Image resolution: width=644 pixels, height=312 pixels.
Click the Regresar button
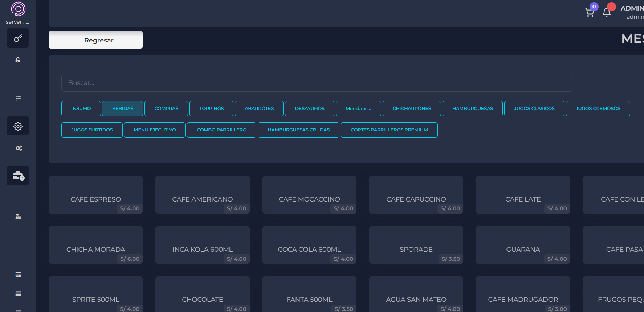click(95, 40)
